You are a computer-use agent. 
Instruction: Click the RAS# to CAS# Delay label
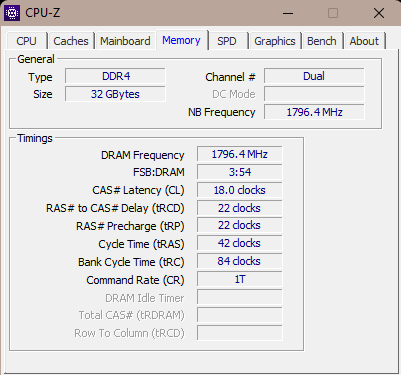[x=115, y=208]
